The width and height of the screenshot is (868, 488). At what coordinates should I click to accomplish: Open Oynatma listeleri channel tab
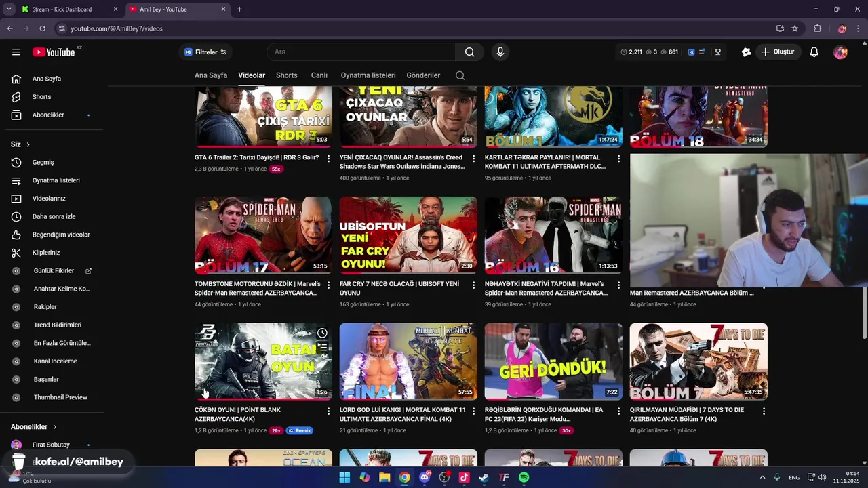click(368, 75)
